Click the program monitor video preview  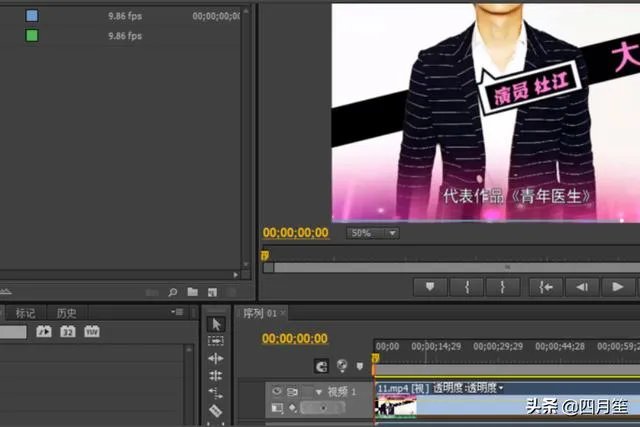[x=486, y=112]
